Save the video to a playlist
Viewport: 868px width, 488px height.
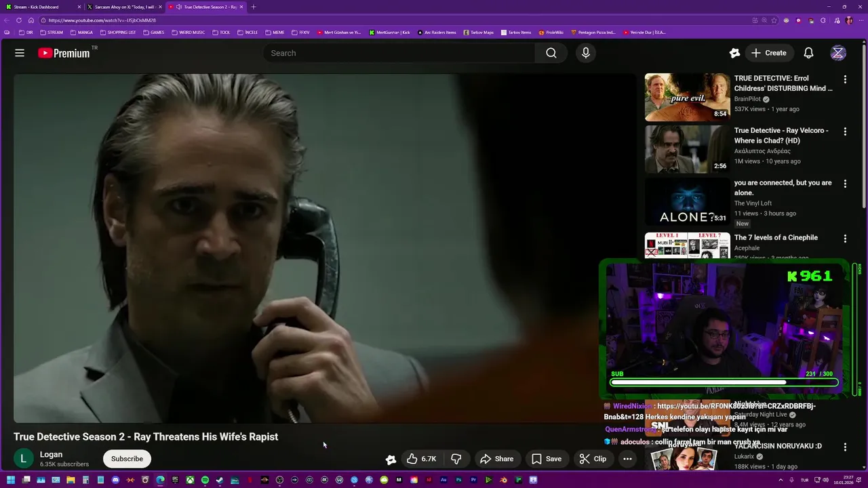(547, 459)
